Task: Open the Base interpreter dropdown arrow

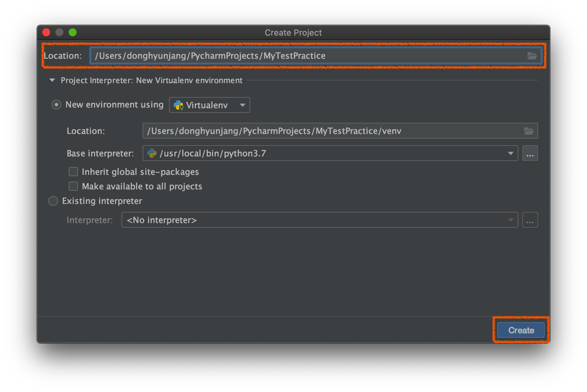Action: (510, 153)
